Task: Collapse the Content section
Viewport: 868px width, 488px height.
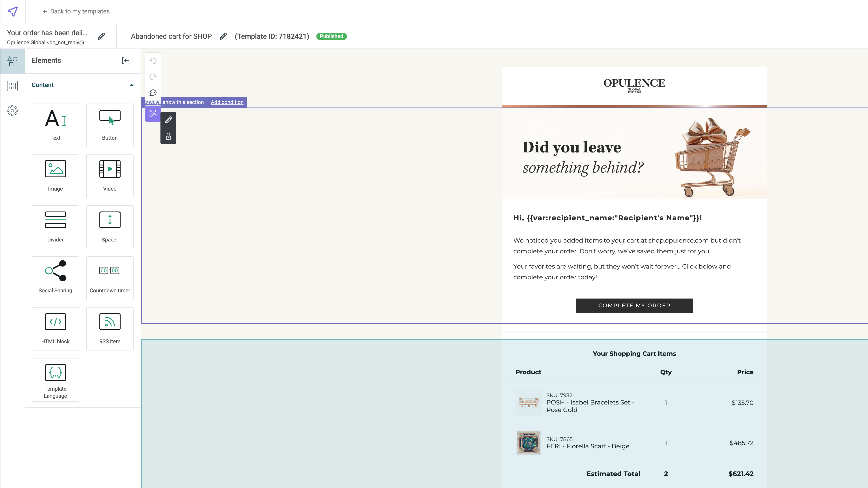Action: click(132, 85)
